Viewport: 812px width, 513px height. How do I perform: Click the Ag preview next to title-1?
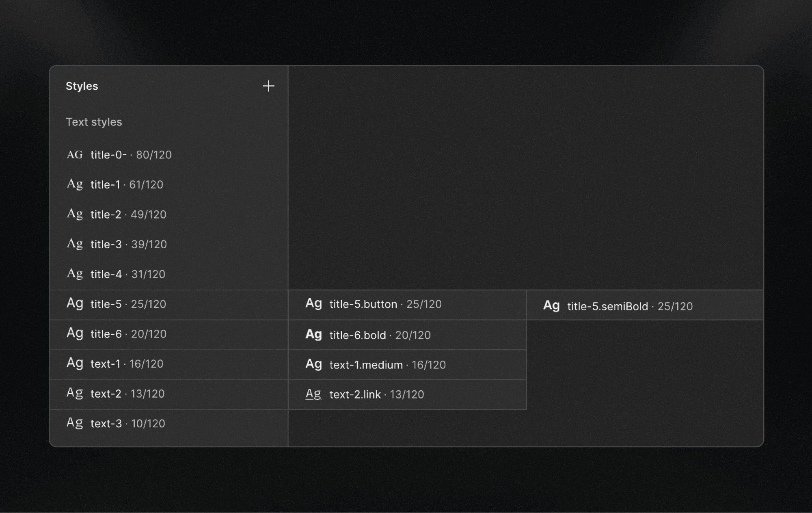[75, 184]
